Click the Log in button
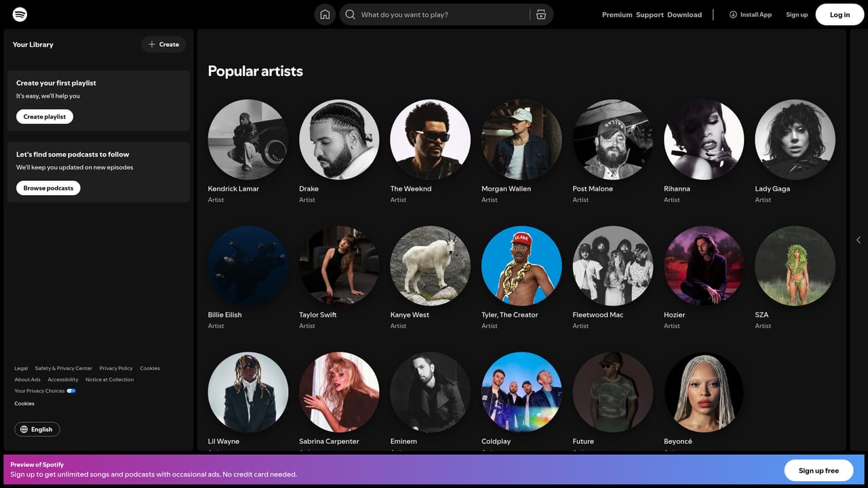 pyautogui.click(x=840, y=14)
